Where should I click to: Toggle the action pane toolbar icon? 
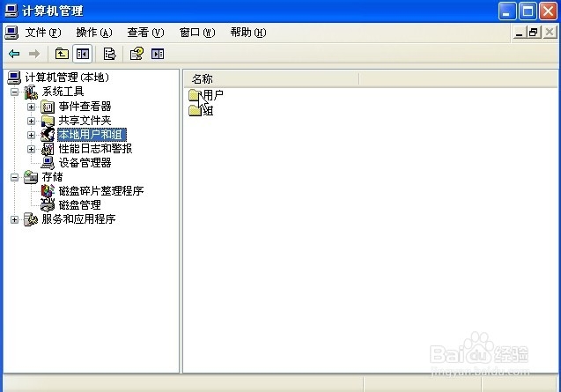[x=158, y=54]
